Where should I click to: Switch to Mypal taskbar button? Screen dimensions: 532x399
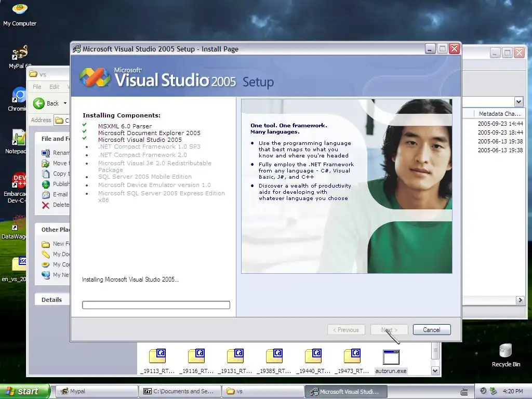(x=96, y=391)
